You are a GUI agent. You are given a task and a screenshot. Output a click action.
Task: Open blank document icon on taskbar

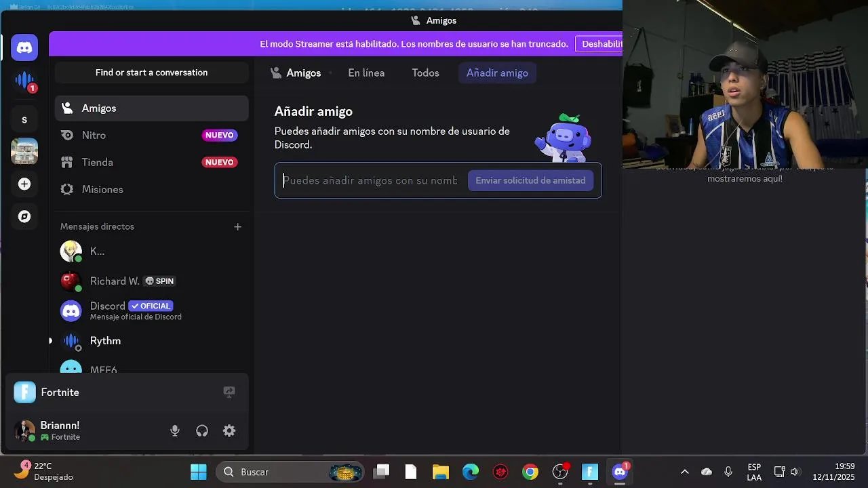click(x=411, y=472)
